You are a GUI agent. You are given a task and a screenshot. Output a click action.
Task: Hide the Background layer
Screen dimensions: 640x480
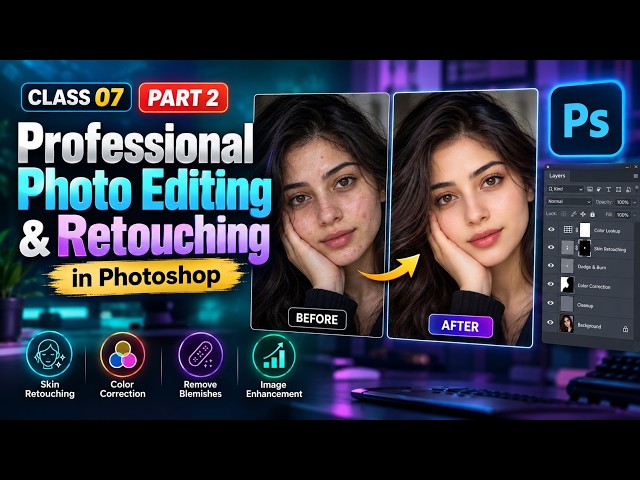pyautogui.click(x=550, y=322)
